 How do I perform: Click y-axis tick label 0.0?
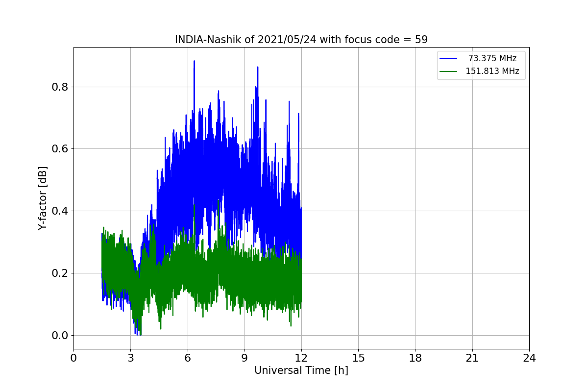click(60, 335)
